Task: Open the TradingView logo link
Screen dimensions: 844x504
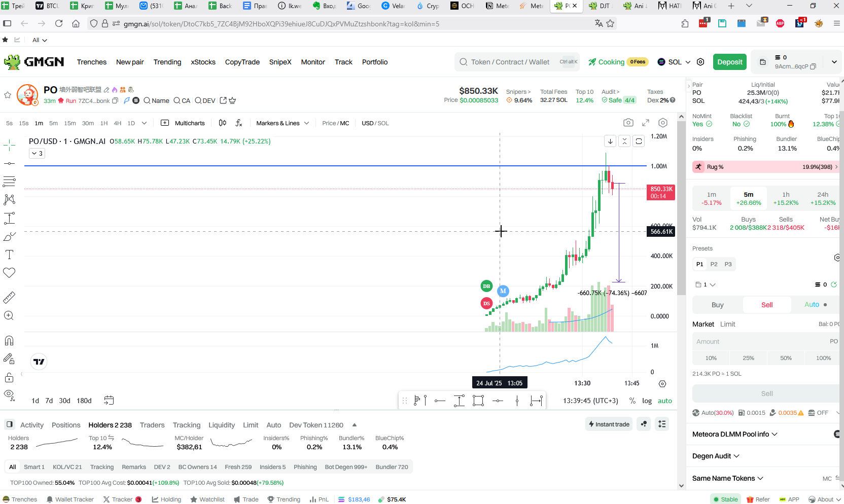Action: [x=39, y=362]
